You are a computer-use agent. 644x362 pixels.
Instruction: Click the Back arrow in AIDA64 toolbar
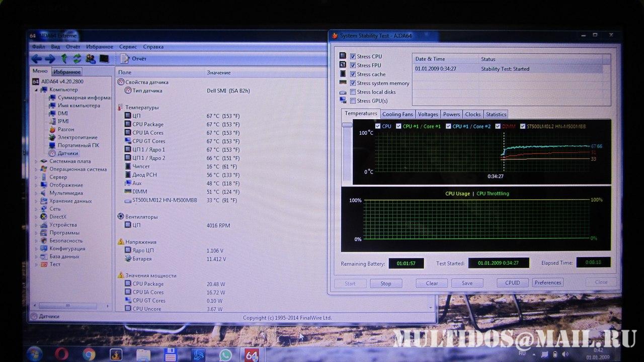pyautogui.click(x=37, y=59)
